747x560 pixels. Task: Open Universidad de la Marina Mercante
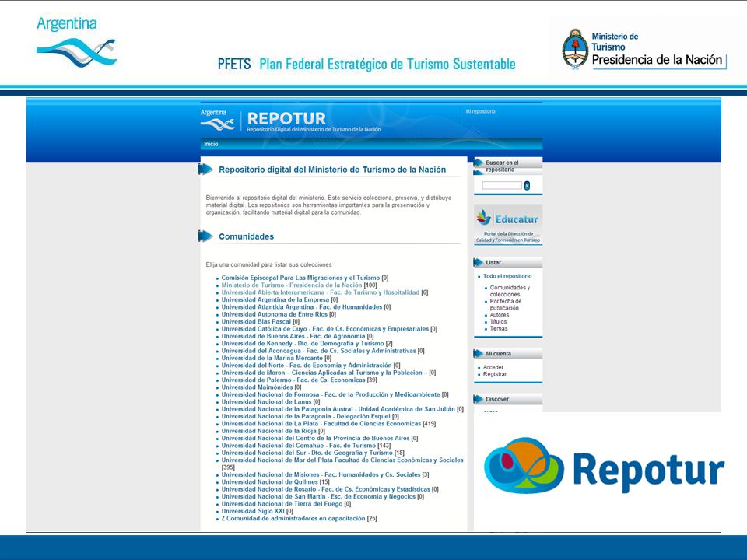(x=272, y=358)
